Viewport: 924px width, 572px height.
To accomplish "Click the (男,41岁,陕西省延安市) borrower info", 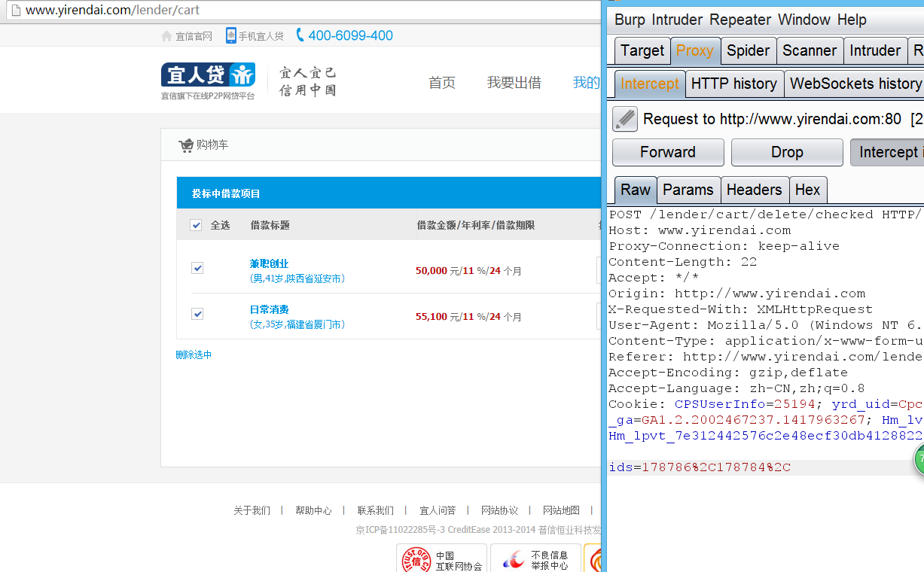I will click(x=297, y=278).
